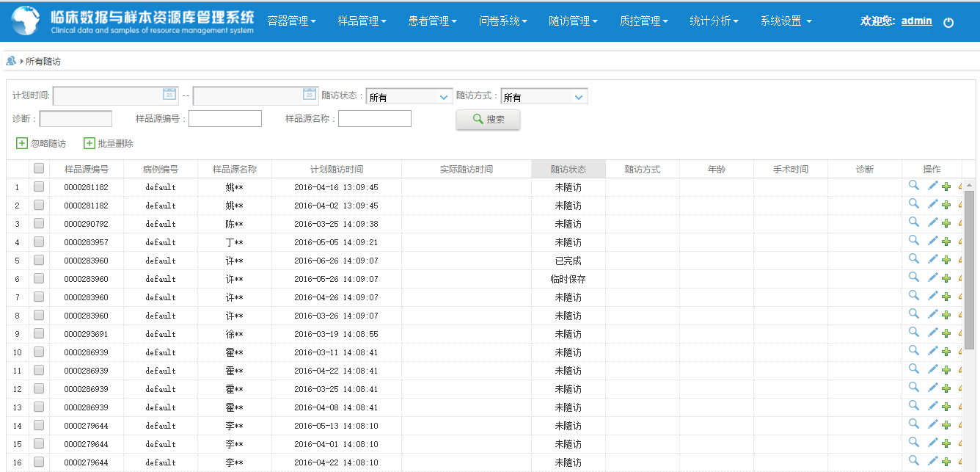Edit the 陈** follow-up with the pencil icon
The image size is (980, 472).
[x=932, y=222]
